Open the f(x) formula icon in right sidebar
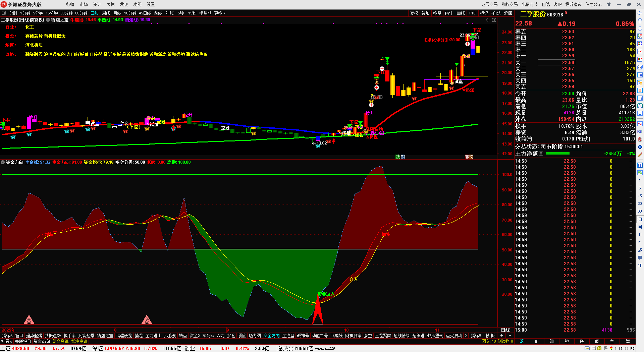 click(x=640, y=106)
